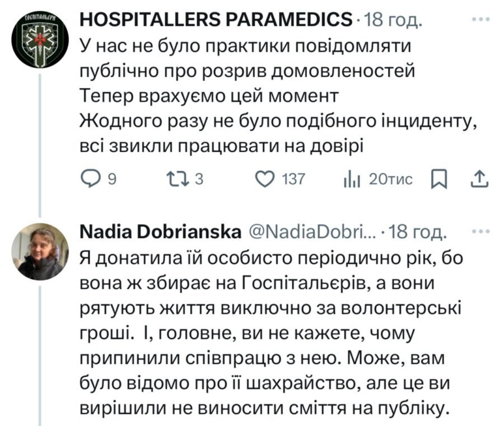
Task: Open Nadia Dobrianska's profile photo
Action: (x=40, y=251)
